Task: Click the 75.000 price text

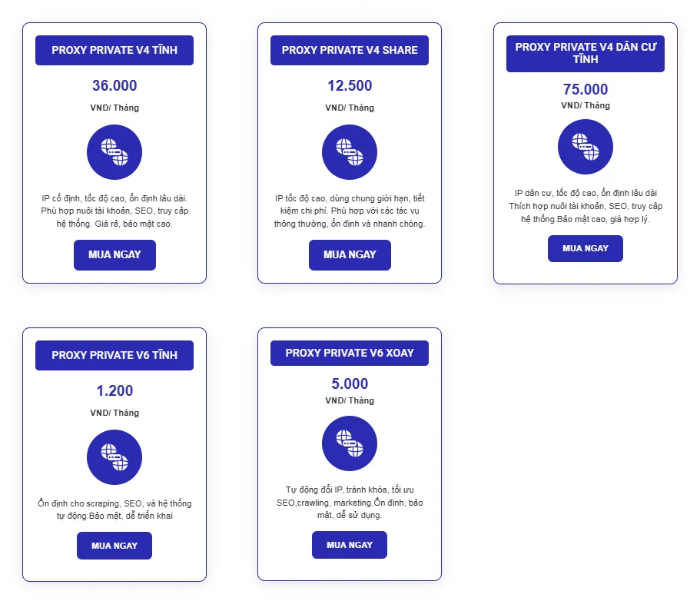Action: coord(586,89)
